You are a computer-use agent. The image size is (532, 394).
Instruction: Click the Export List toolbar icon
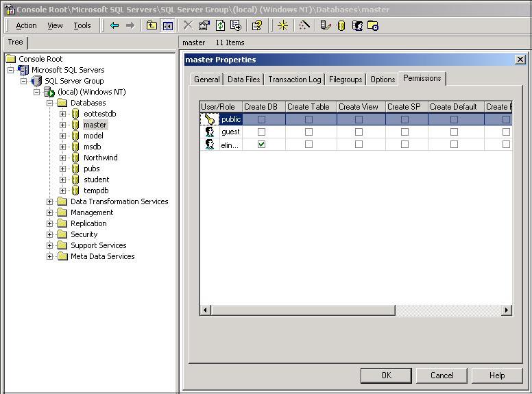[x=236, y=25]
